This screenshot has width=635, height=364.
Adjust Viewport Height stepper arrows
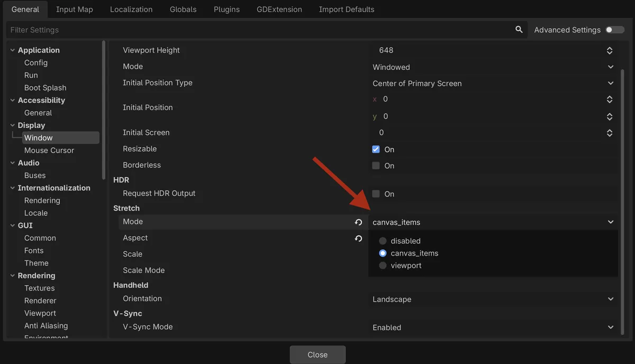(x=610, y=51)
